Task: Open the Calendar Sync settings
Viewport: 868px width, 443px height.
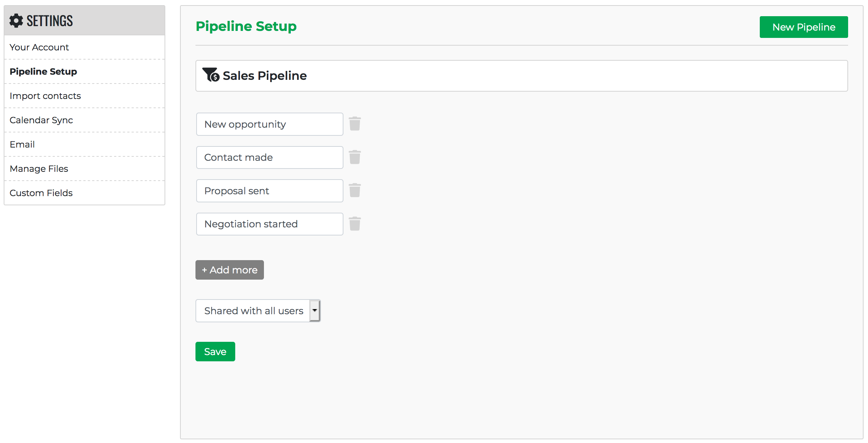Action: 41,120
